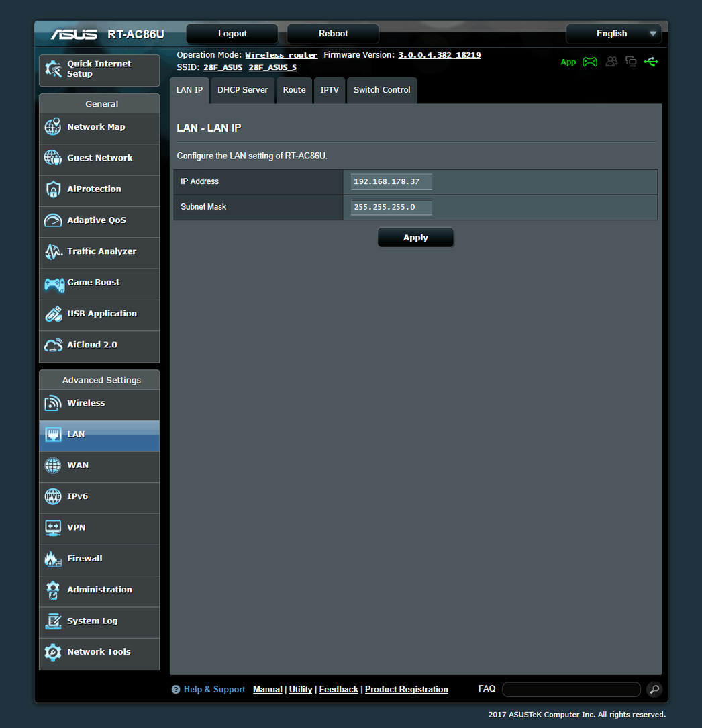Click the game mode controller status icon
Image resolution: width=702 pixels, height=728 pixels.
pyautogui.click(x=590, y=62)
